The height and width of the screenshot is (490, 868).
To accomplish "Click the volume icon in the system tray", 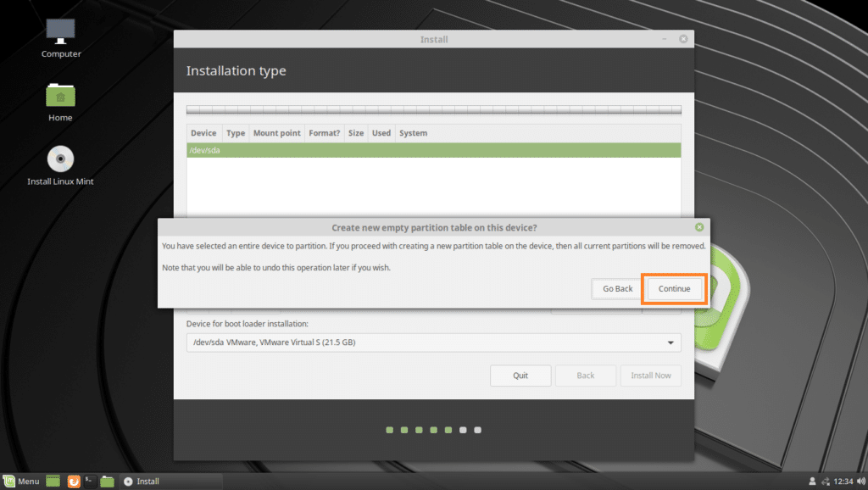I will [860, 481].
